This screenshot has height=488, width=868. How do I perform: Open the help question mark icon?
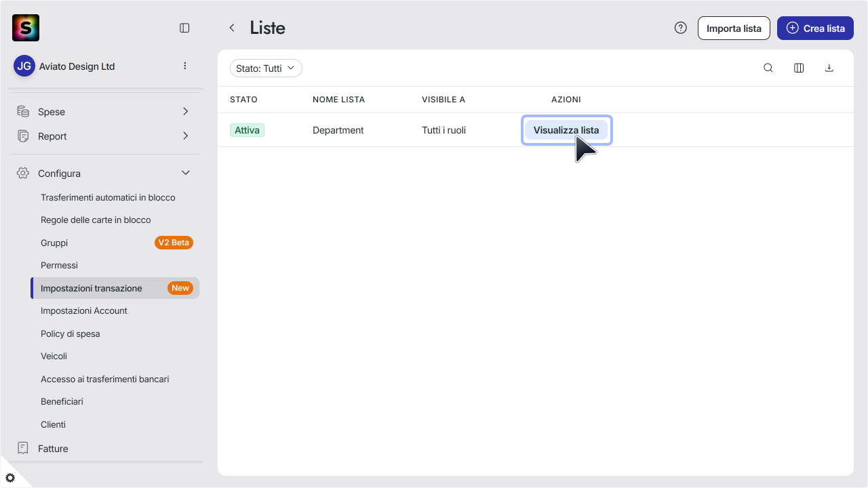tap(681, 28)
